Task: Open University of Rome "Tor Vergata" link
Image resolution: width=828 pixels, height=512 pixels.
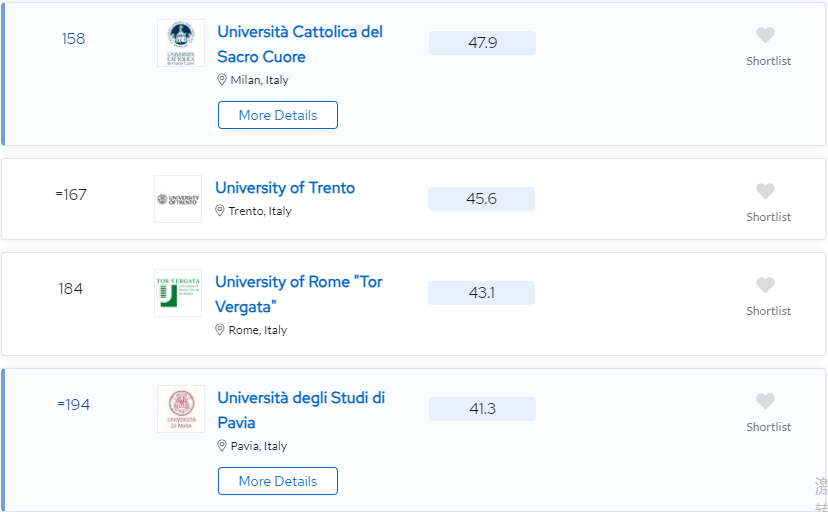Action: pos(299,294)
